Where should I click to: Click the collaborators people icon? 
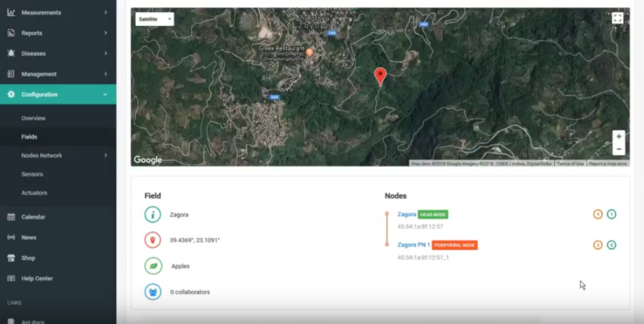click(153, 292)
